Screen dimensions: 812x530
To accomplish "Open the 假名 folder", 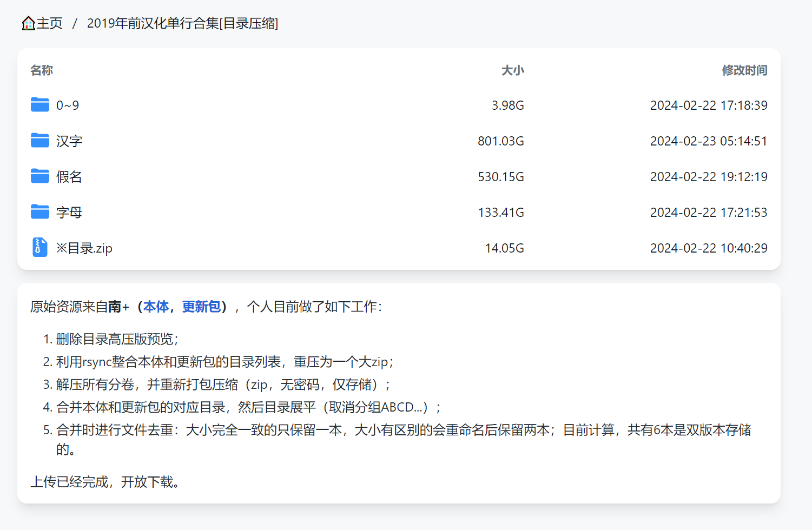I will click(x=69, y=177).
